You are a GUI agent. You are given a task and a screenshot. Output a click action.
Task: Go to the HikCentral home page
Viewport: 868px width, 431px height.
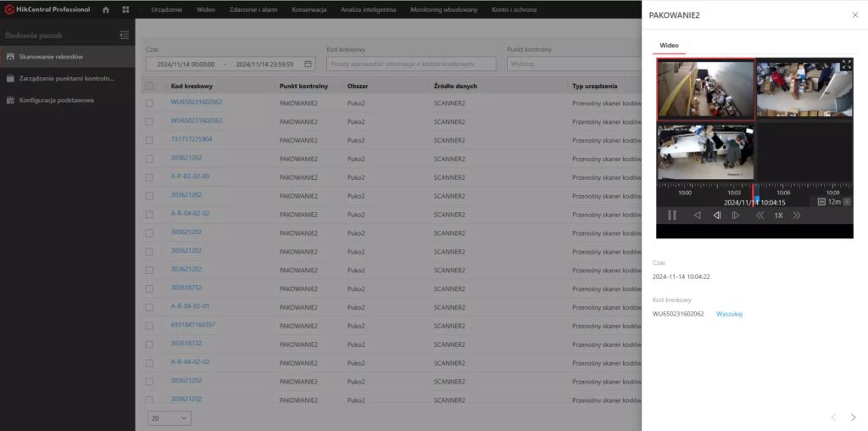tap(106, 9)
